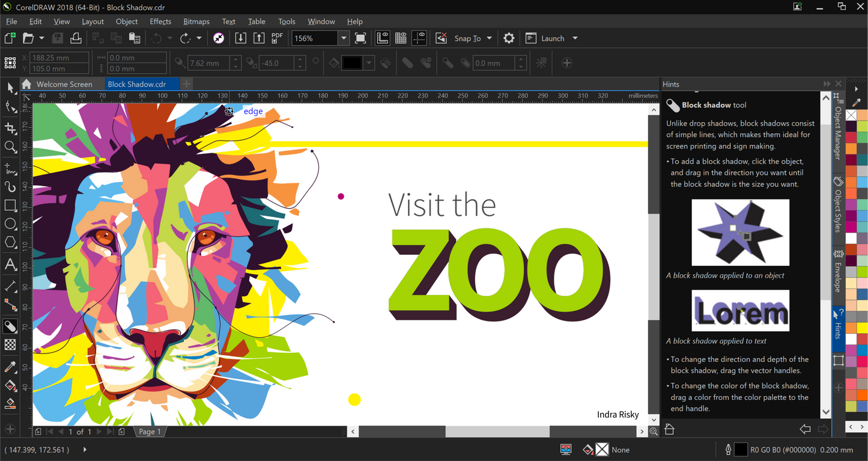Open the block shadow color dropdown
The height and width of the screenshot is (461, 868).
tap(369, 63)
